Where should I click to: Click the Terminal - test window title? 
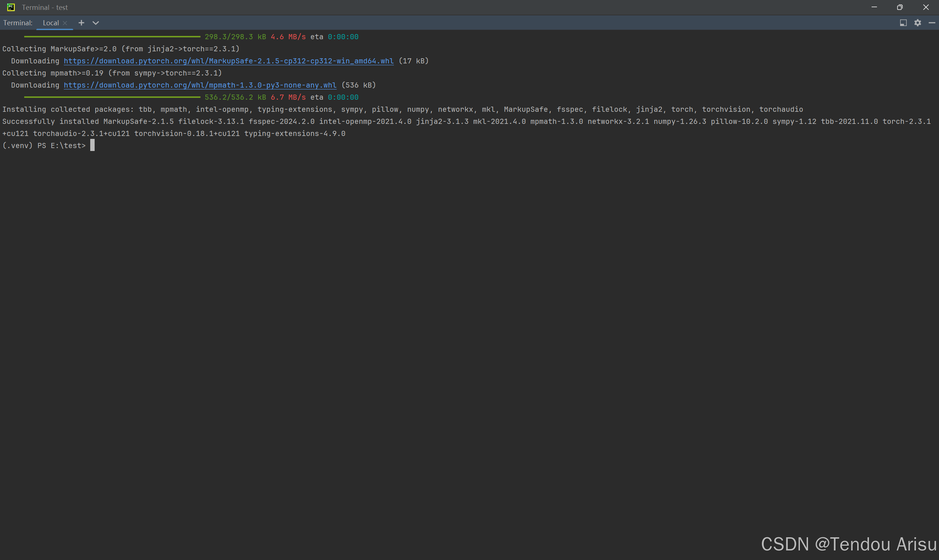coord(45,7)
